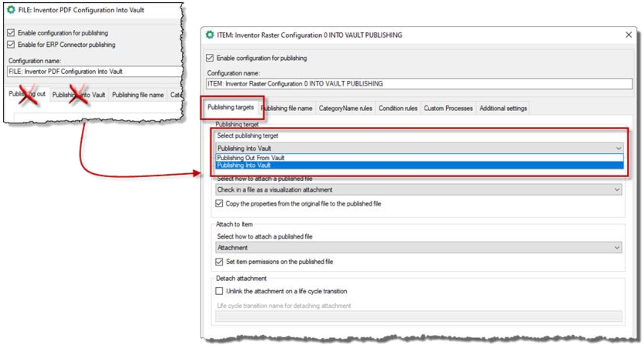Image resolution: width=644 pixels, height=347 pixels.
Task: Click the ITEM Configuration name text field
Action: [x=418, y=84]
